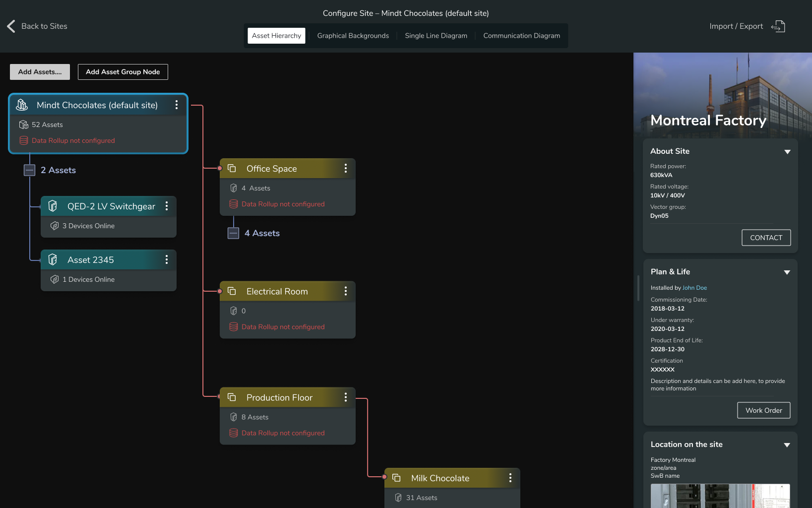Click the QED-2 LV Switchgear asset icon

(53, 206)
